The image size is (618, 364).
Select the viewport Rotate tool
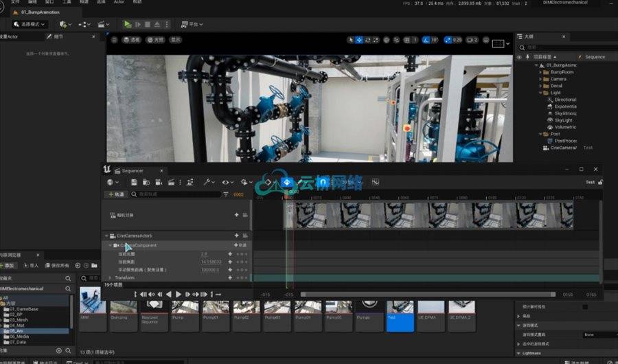pyautogui.click(x=367, y=40)
